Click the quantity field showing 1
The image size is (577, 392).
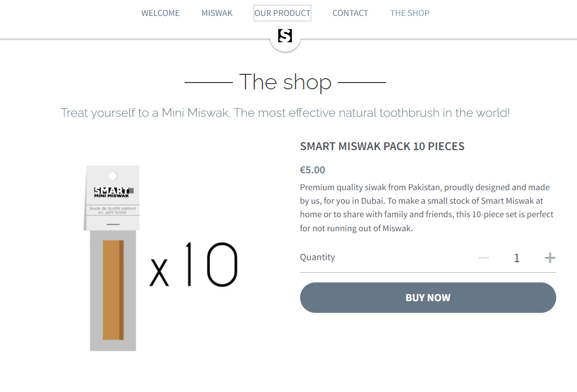coord(517,257)
